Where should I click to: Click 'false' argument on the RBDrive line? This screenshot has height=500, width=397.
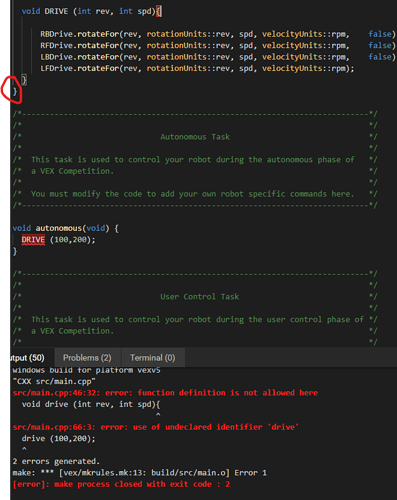[380, 34]
